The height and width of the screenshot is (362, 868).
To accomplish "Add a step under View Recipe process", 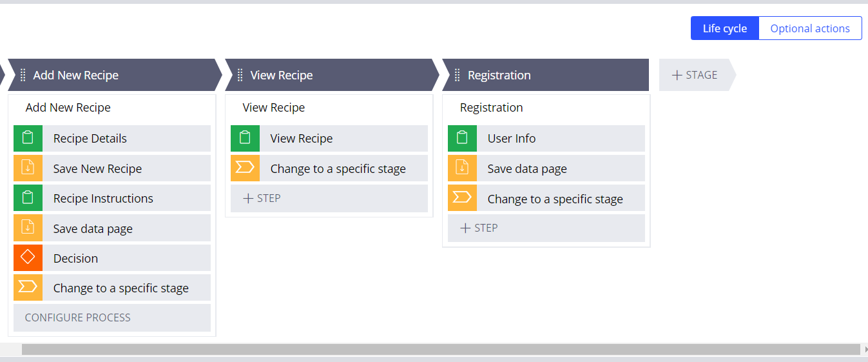I will coord(262,198).
